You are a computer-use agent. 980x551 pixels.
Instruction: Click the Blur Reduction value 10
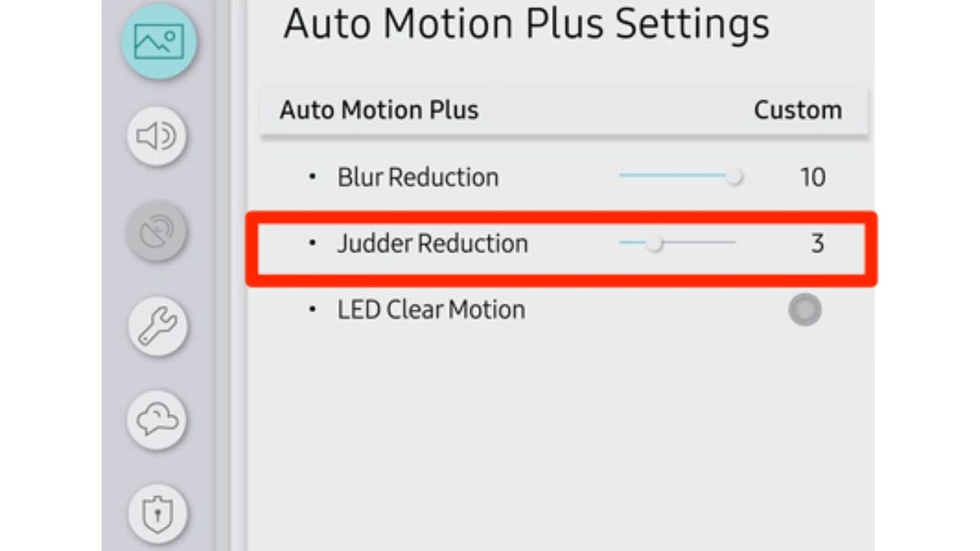click(813, 177)
